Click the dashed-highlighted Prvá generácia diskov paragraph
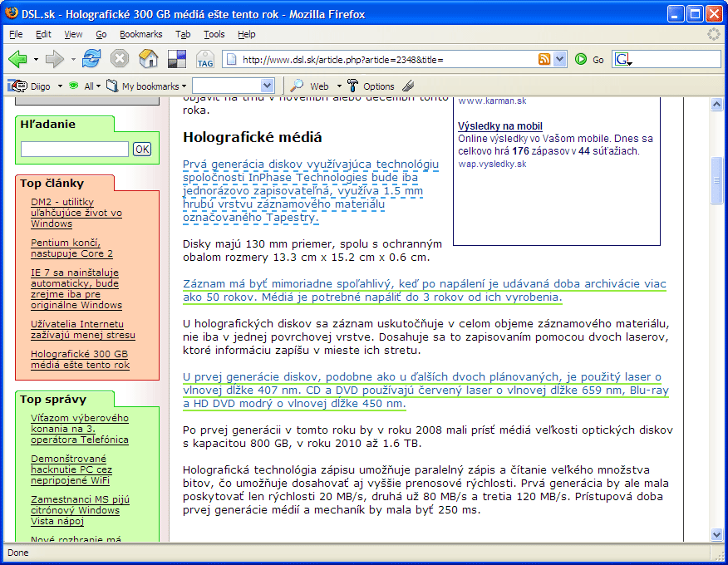Viewport: 728px width, 565px height. 310,191
